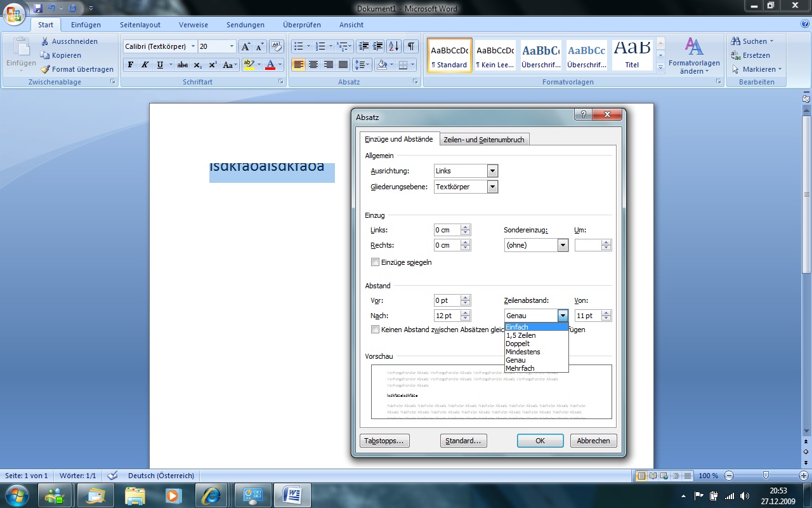Image resolution: width=812 pixels, height=508 pixels.
Task: Click the numbered list icon
Action: point(320,46)
